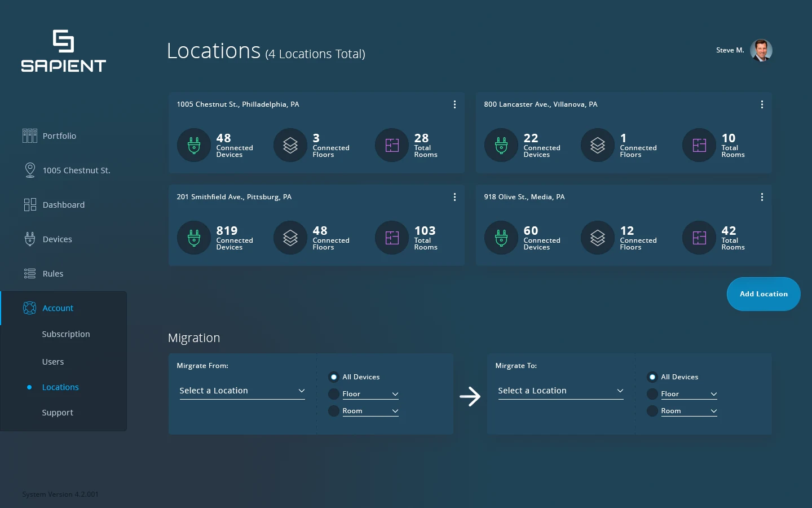
Task: Open options menu for 800 Lancaster Ave. card
Action: click(762, 104)
